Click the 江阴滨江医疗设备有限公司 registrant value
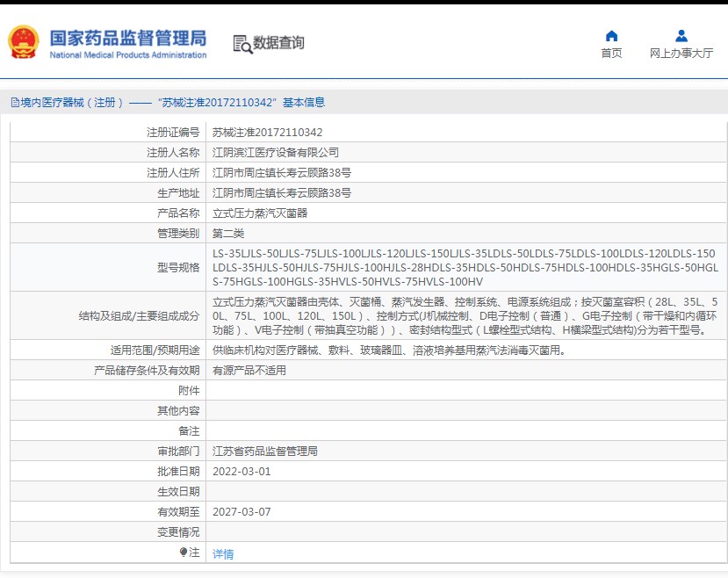Image resolution: width=728 pixels, height=578 pixels. click(276, 153)
